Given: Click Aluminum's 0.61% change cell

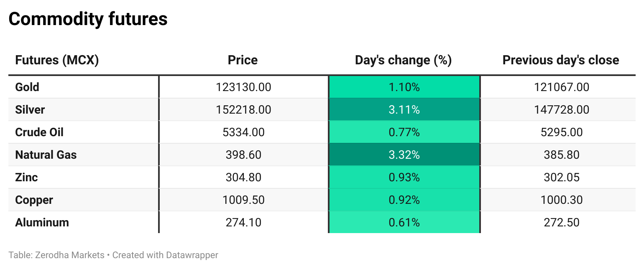Looking at the screenshot, I should click(x=404, y=223).
